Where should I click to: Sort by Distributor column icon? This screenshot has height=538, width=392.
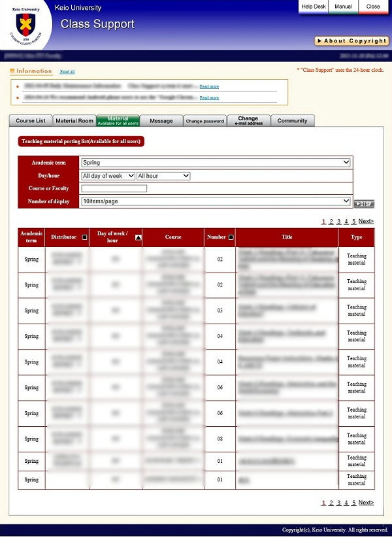pyautogui.click(x=84, y=237)
